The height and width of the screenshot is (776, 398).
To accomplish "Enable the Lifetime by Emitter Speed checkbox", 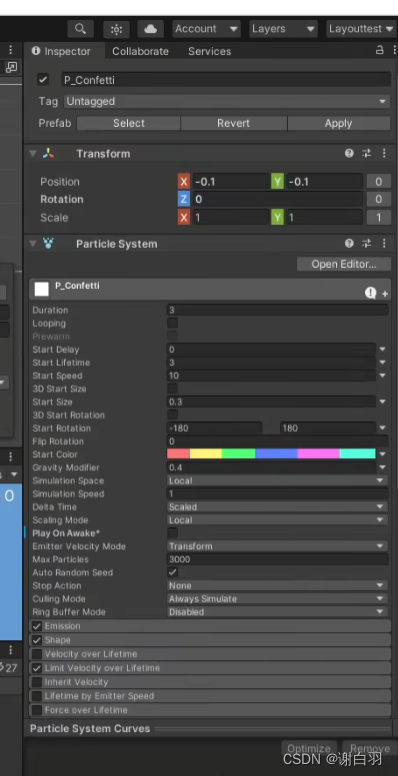I will pyautogui.click(x=37, y=696).
